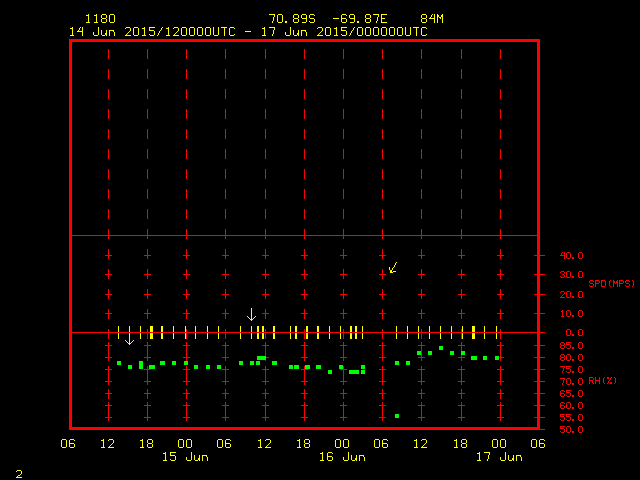640x480 pixels.
Task: Click the frame number 2 at bottom left
Action: [18, 472]
